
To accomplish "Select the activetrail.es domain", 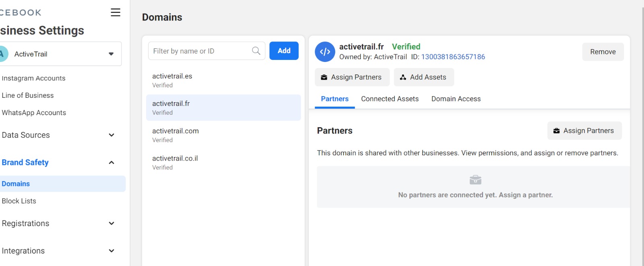I will click(223, 80).
